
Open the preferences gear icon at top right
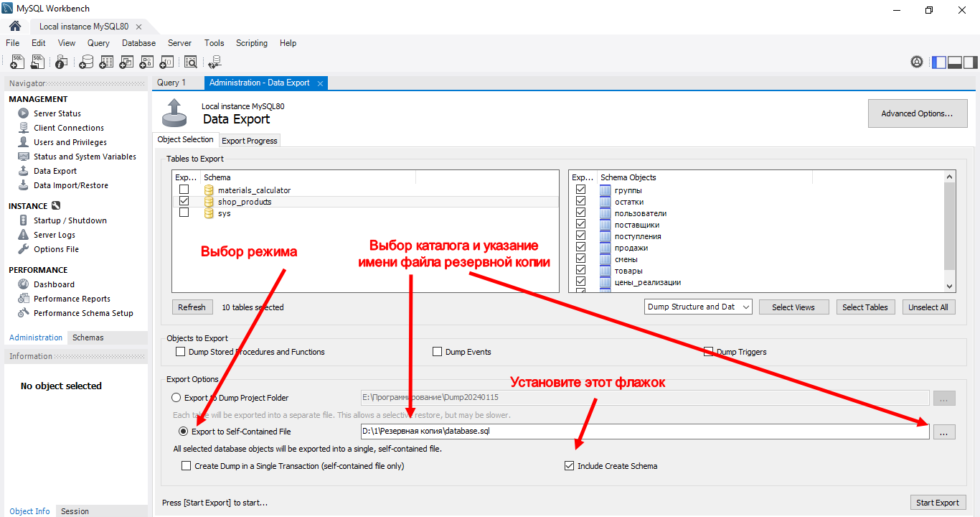coord(917,62)
